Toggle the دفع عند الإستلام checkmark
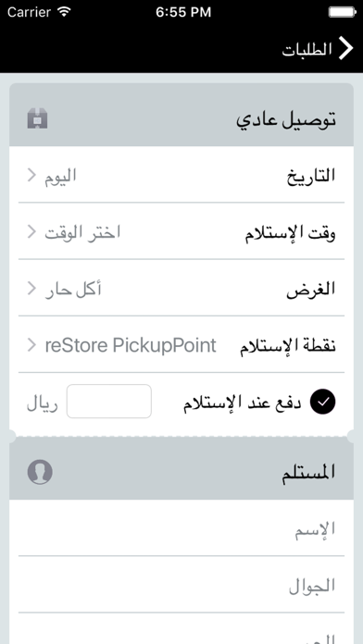 (x=322, y=402)
